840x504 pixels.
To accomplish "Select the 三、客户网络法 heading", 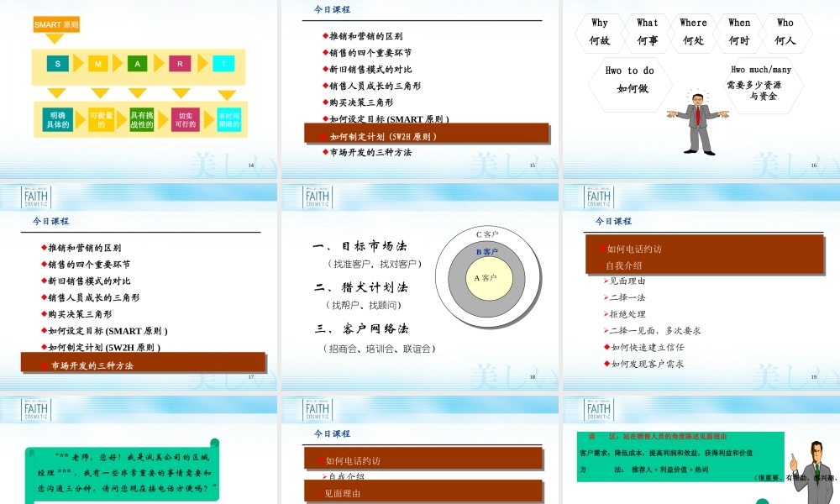I will (362, 328).
